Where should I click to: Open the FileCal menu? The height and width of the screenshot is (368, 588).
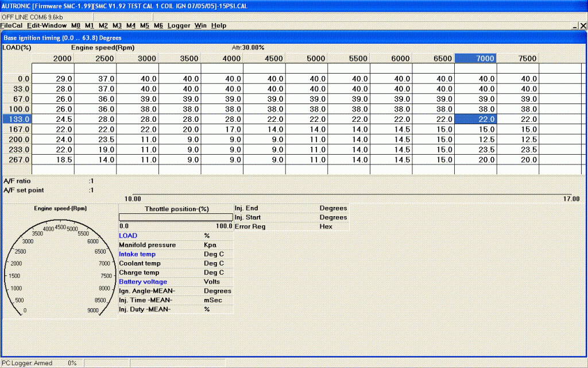point(11,26)
